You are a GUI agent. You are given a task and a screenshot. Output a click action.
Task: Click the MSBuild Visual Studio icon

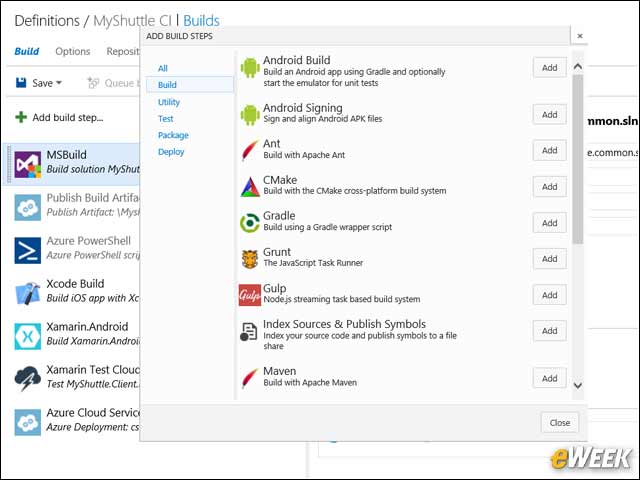28,164
